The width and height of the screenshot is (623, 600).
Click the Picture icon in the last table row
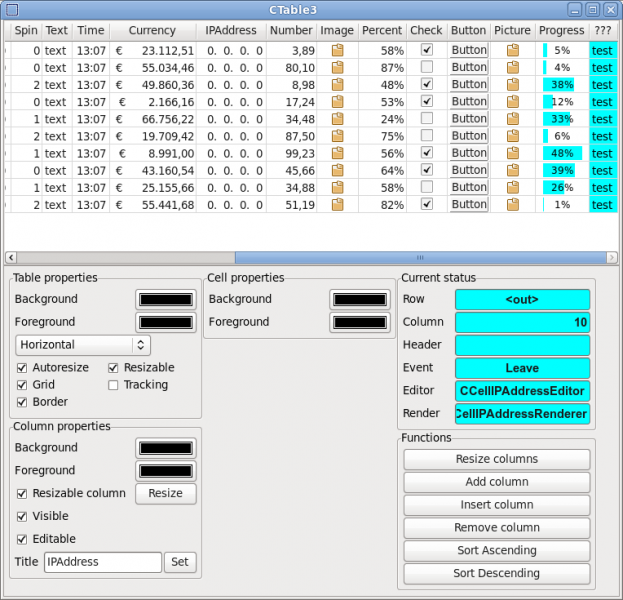click(x=513, y=205)
